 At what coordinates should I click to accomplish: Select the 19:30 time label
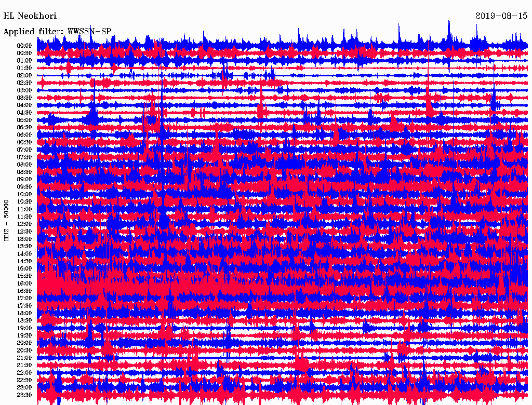(x=24, y=335)
